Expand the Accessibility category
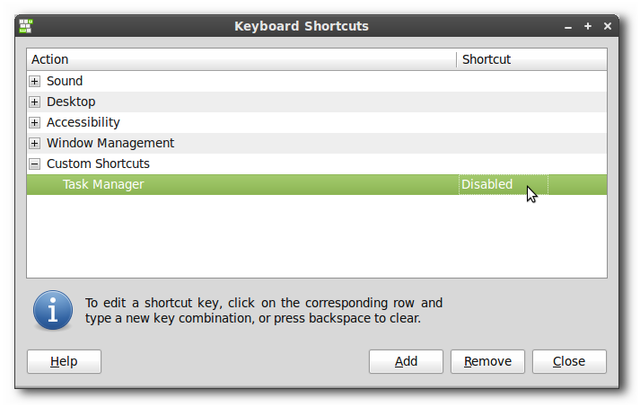640x407 pixels. tap(35, 122)
